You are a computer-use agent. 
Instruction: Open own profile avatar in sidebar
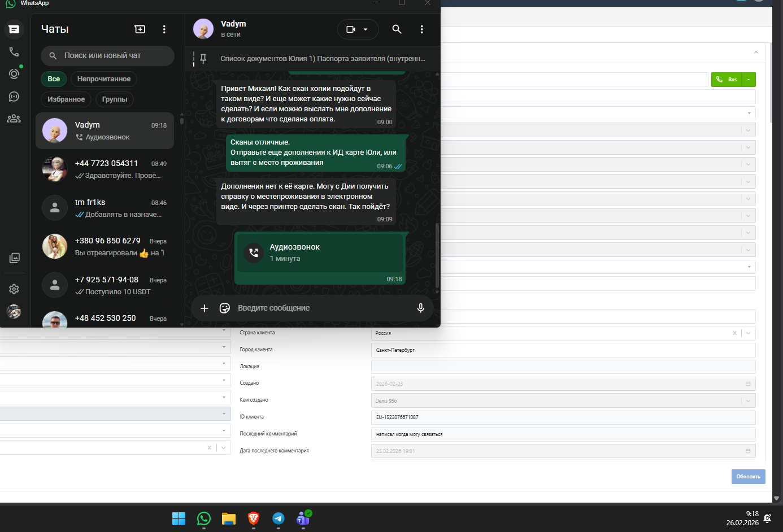(14, 311)
